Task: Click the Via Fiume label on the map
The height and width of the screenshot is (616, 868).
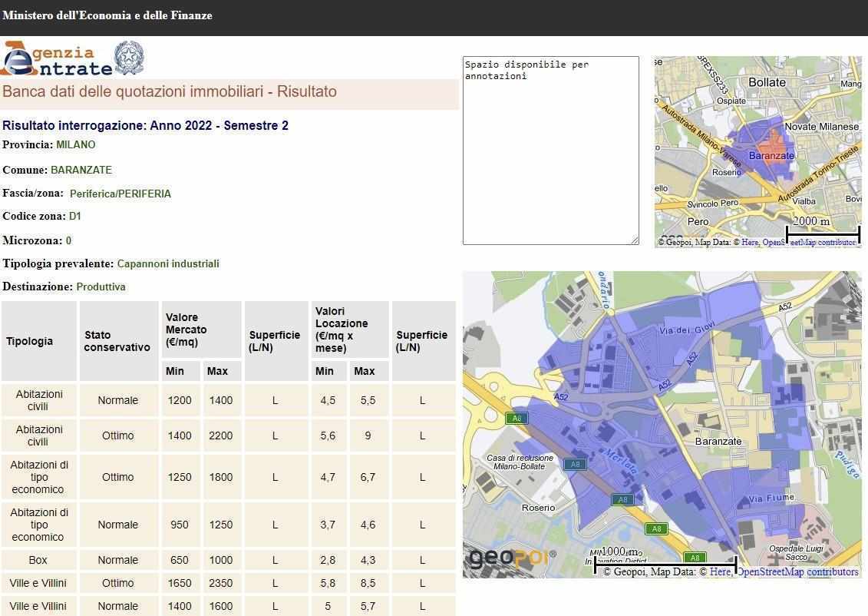Action: click(x=771, y=498)
